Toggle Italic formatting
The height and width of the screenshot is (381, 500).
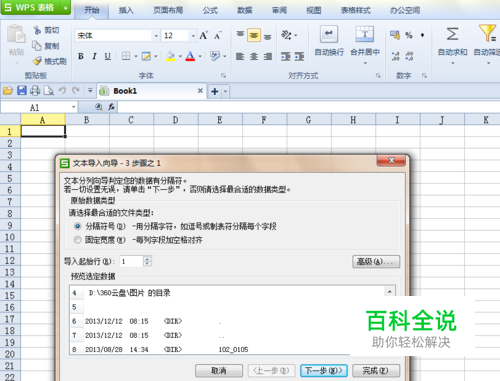pyautogui.click(x=94, y=56)
